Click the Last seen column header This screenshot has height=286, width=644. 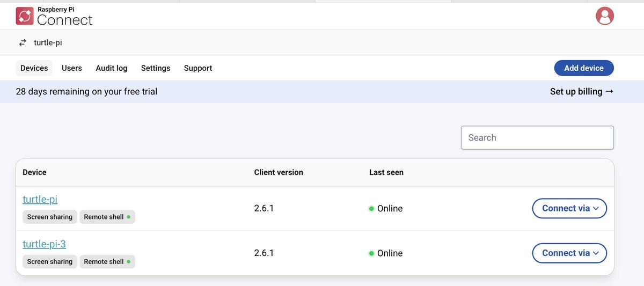coord(386,172)
